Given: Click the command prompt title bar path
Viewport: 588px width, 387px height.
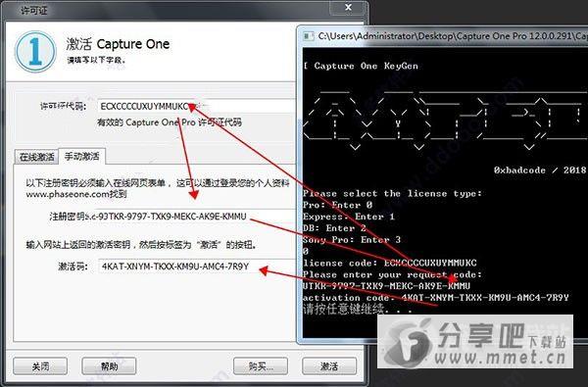Looking at the screenshot, I should [453, 36].
